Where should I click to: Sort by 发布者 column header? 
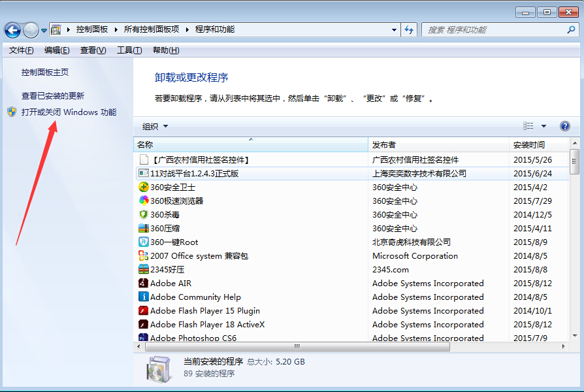(438, 144)
